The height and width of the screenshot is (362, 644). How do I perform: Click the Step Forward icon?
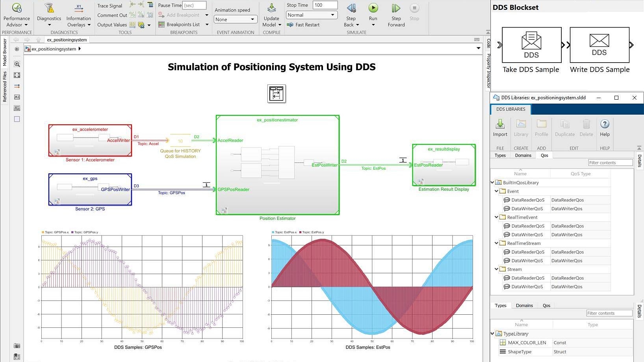396,8
